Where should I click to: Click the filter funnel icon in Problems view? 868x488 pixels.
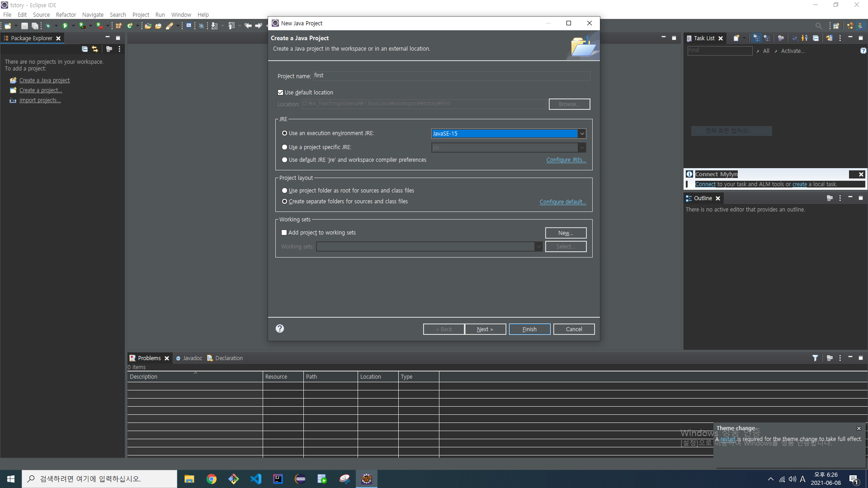[815, 358]
